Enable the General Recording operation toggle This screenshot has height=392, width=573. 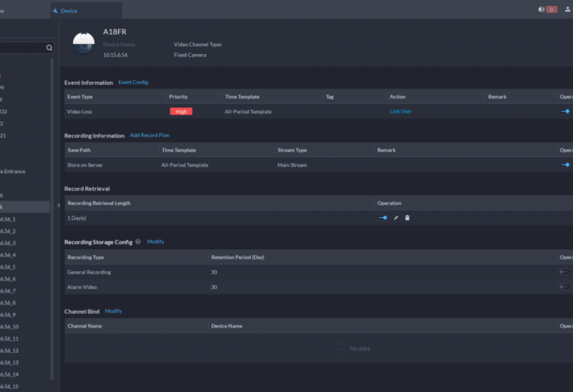click(564, 272)
